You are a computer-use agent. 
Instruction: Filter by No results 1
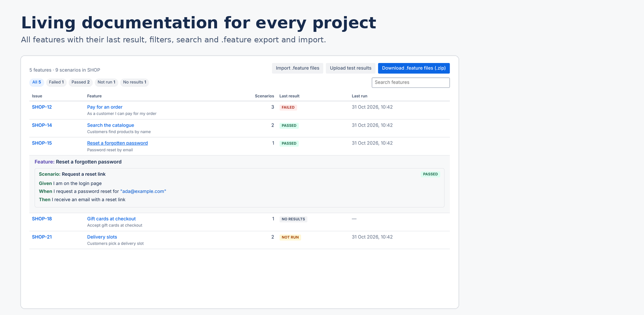[x=135, y=82]
